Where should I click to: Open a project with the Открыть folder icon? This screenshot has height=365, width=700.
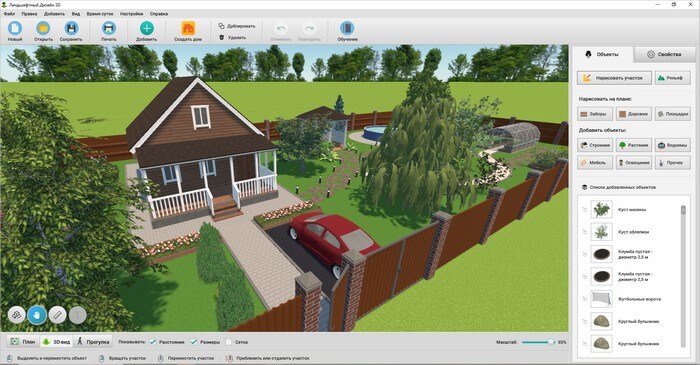tap(43, 29)
